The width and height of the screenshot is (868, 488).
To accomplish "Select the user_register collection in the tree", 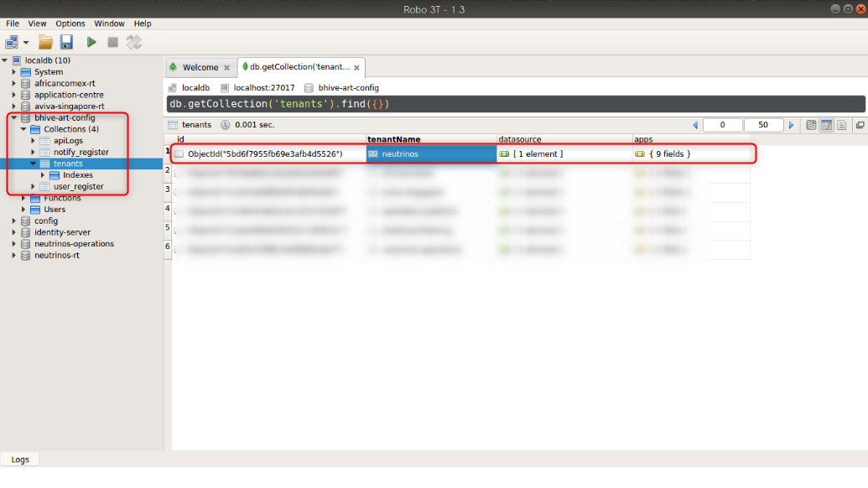I will point(78,186).
